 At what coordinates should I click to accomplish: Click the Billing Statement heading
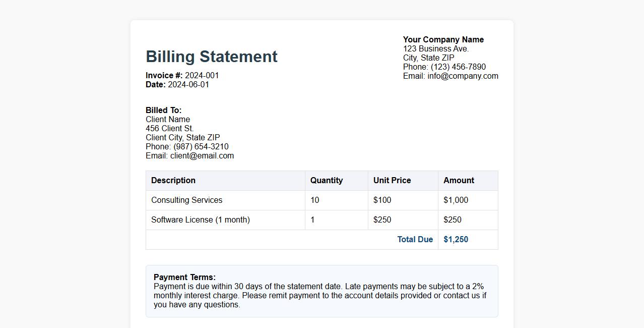click(211, 57)
